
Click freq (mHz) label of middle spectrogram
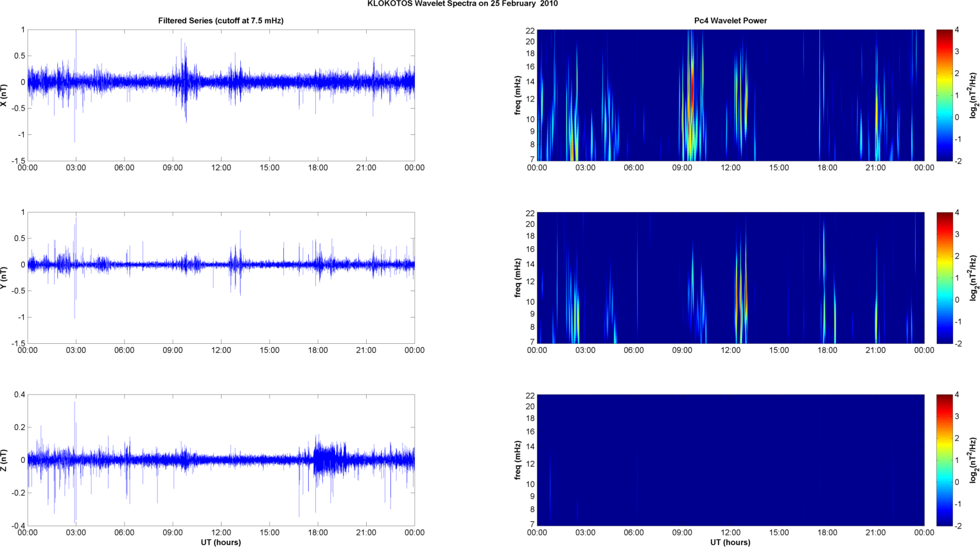518,278
